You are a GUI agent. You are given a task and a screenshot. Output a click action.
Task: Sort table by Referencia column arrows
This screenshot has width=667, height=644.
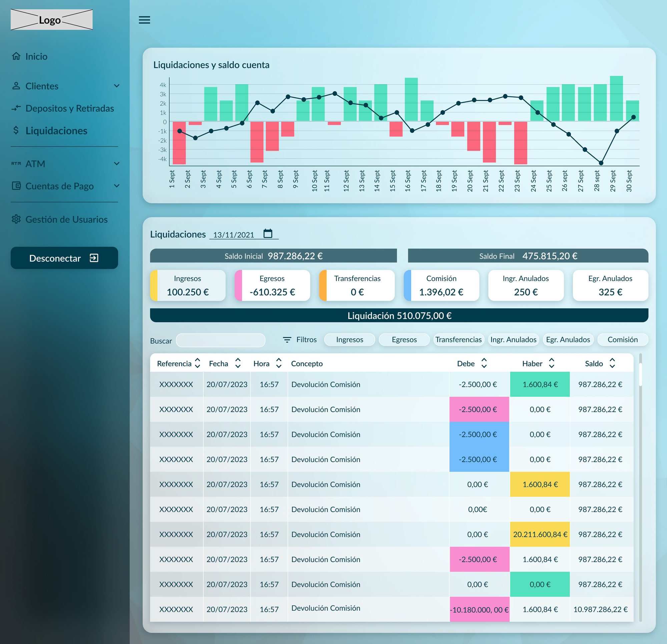point(197,363)
